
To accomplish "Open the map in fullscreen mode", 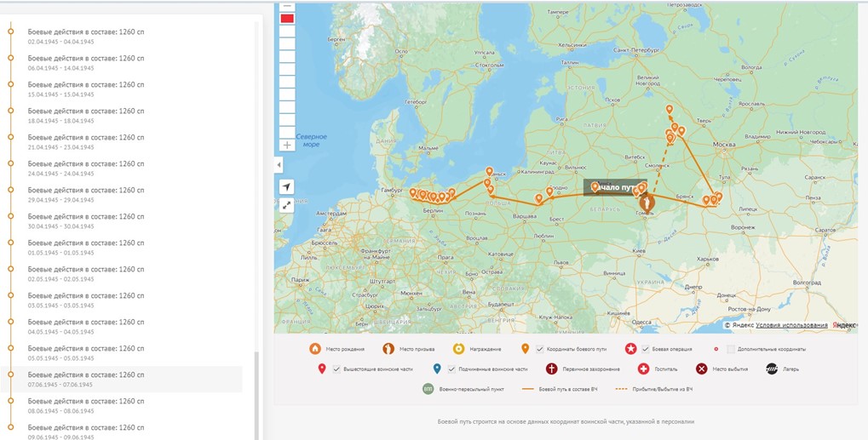I will pos(286,205).
